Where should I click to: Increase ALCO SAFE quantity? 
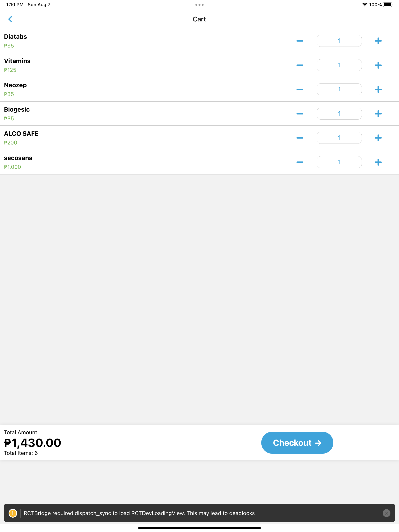click(378, 138)
